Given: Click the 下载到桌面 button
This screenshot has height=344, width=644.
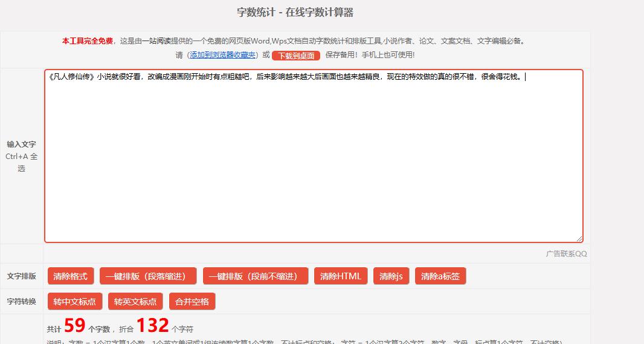Looking at the screenshot, I should [296, 56].
